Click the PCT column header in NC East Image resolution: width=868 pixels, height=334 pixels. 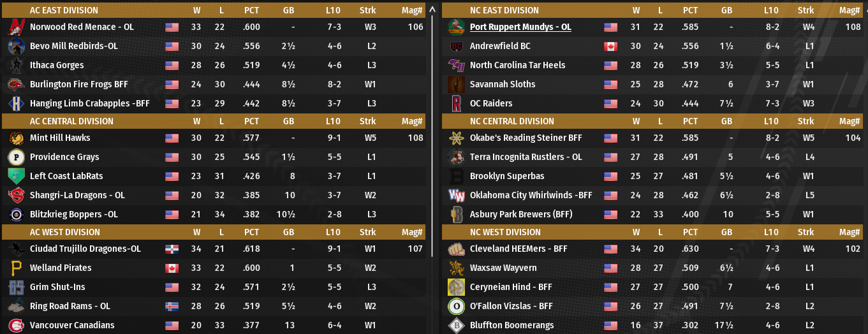[691, 10]
